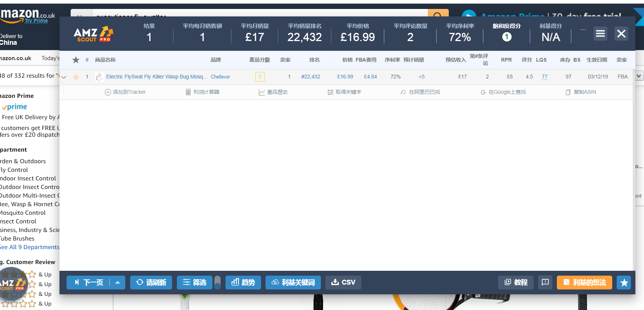644x310 pixels.
Task: Copy the product ASIN (复制ASIN)
Action: (x=581, y=92)
